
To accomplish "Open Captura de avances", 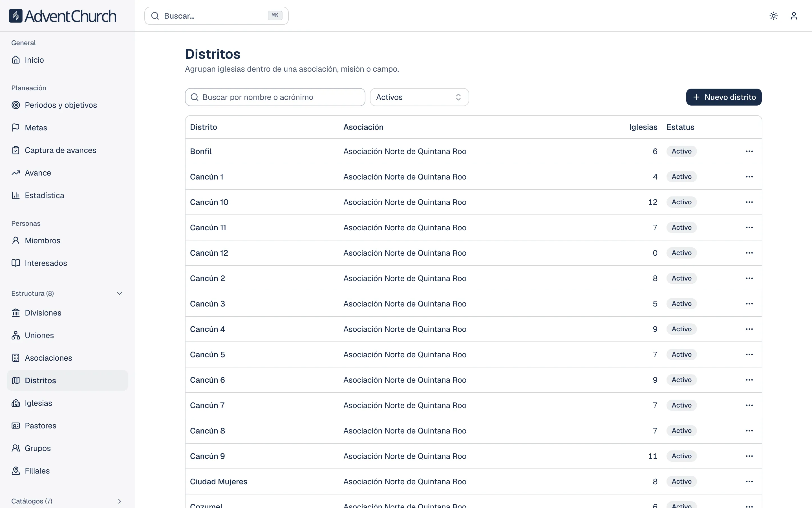I will (67, 150).
